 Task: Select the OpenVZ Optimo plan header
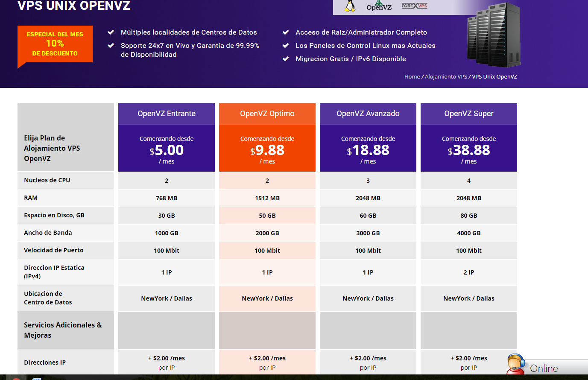pos(267,114)
